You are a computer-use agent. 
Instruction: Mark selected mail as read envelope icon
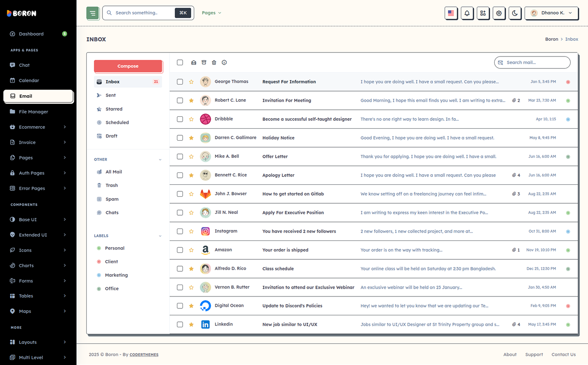point(194,63)
